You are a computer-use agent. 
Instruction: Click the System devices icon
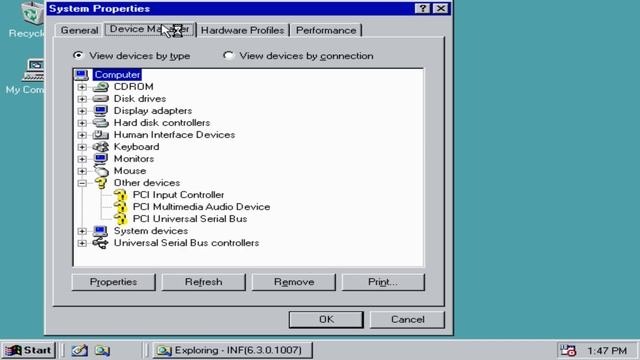(x=100, y=231)
